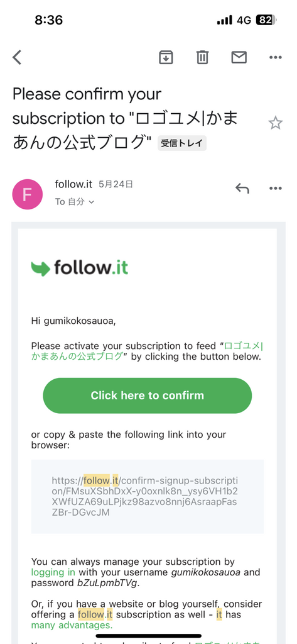Screen dimensions: 297x644
Task: Mark email as unread envelope icon
Action: (x=239, y=57)
